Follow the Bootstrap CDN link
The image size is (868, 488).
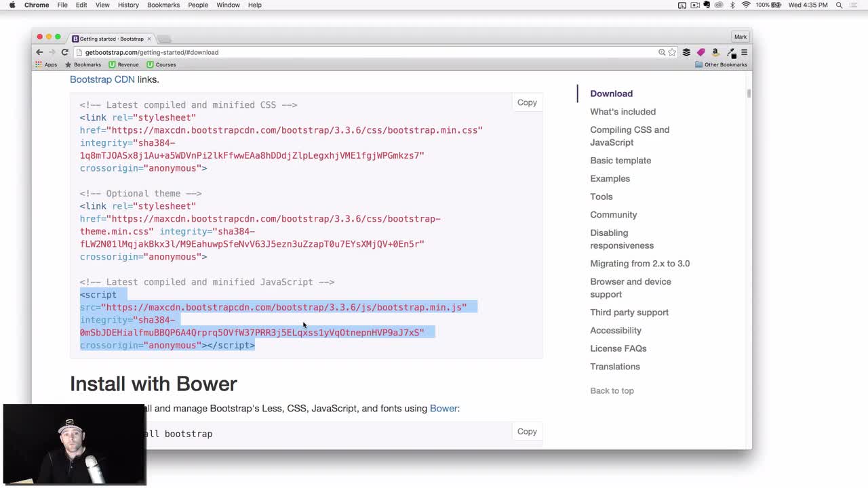[102, 79]
